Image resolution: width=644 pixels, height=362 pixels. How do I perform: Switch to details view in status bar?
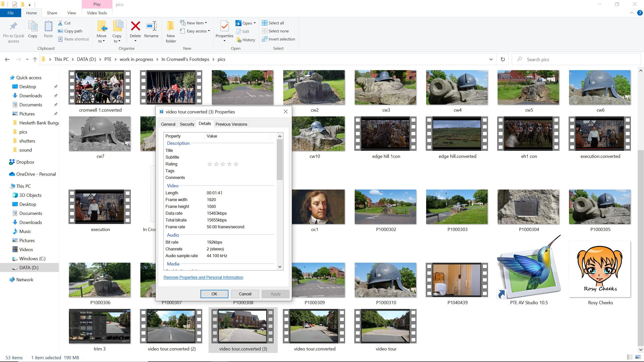coord(630,357)
